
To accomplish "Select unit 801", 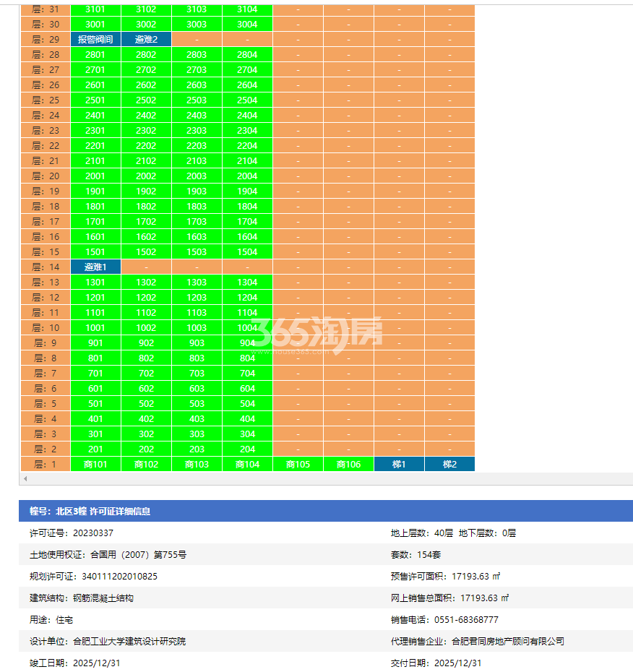I will (95, 358).
